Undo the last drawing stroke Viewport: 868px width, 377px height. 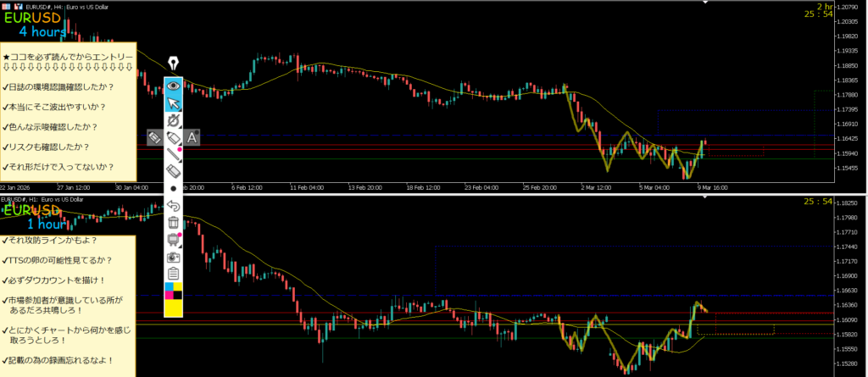click(174, 205)
